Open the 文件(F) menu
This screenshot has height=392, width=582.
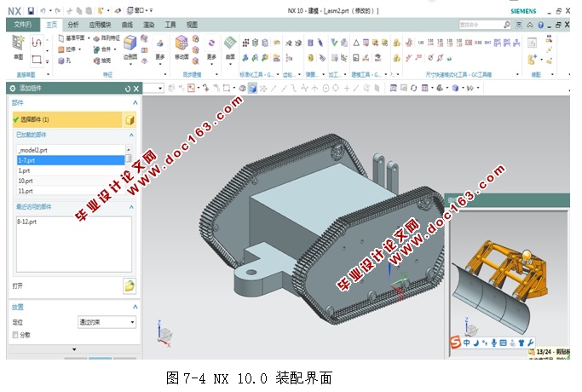point(23,25)
